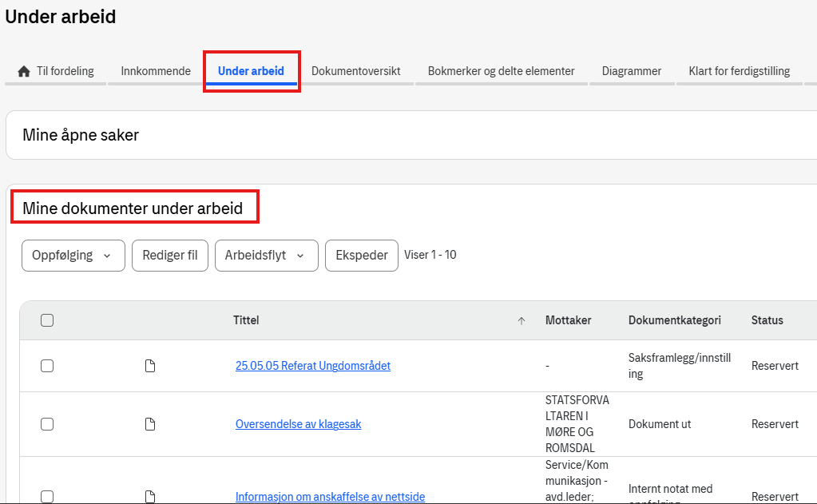
Task: Switch to the Innkommende tab
Action: 156,71
